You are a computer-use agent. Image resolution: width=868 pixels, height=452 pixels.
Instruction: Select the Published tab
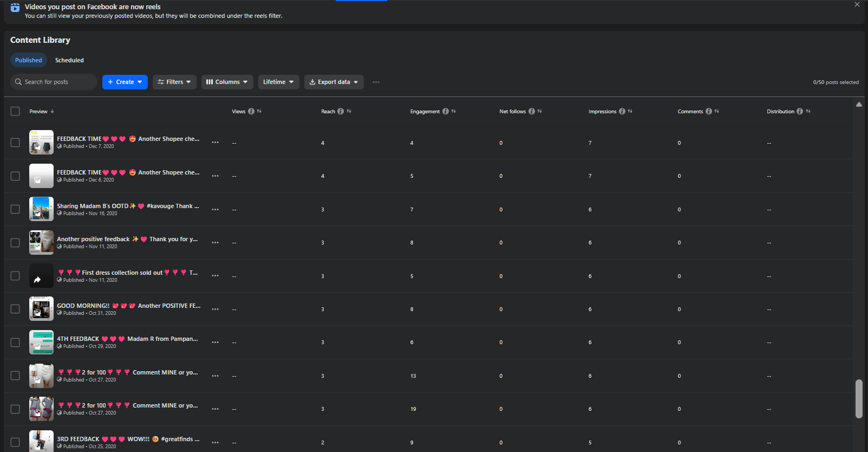point(29,60)
